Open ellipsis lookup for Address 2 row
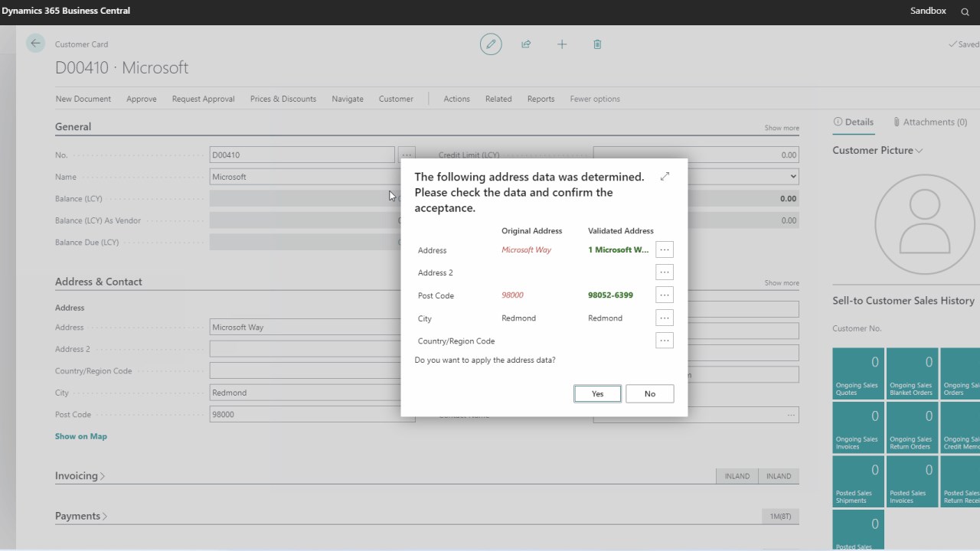This screenshot has height=551, width=980. pos(665,272)
